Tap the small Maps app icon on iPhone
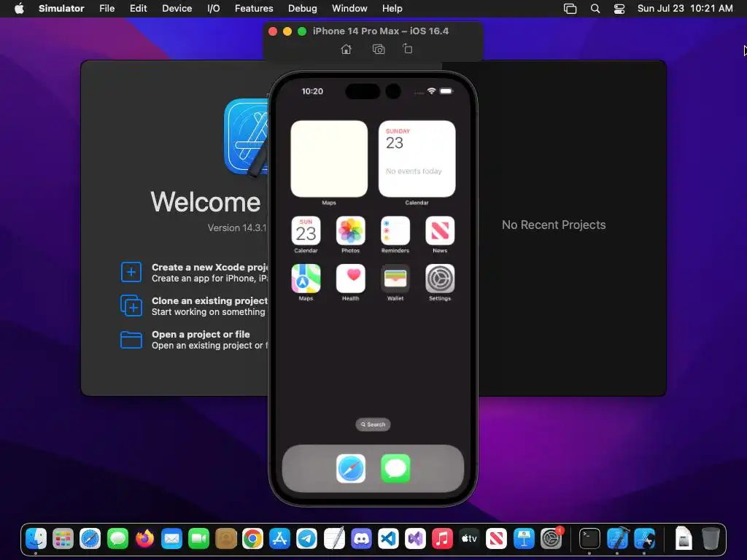Viewport: 747px width, 560px height. tap(306, 279)
